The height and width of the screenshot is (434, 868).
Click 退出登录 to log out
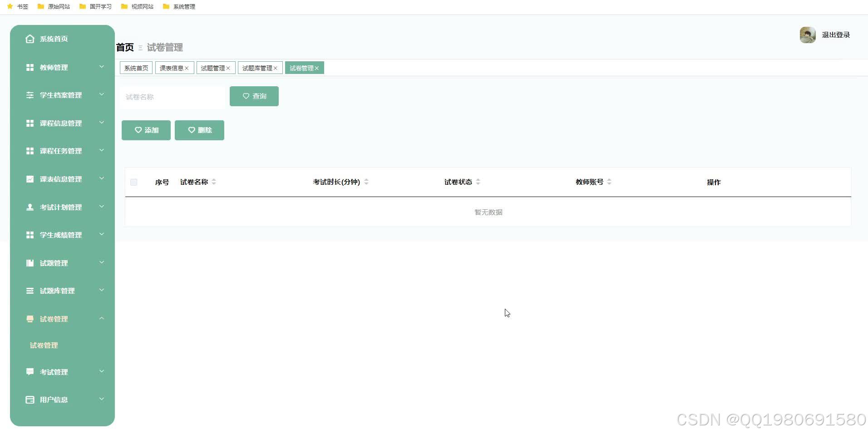[836, 35]
